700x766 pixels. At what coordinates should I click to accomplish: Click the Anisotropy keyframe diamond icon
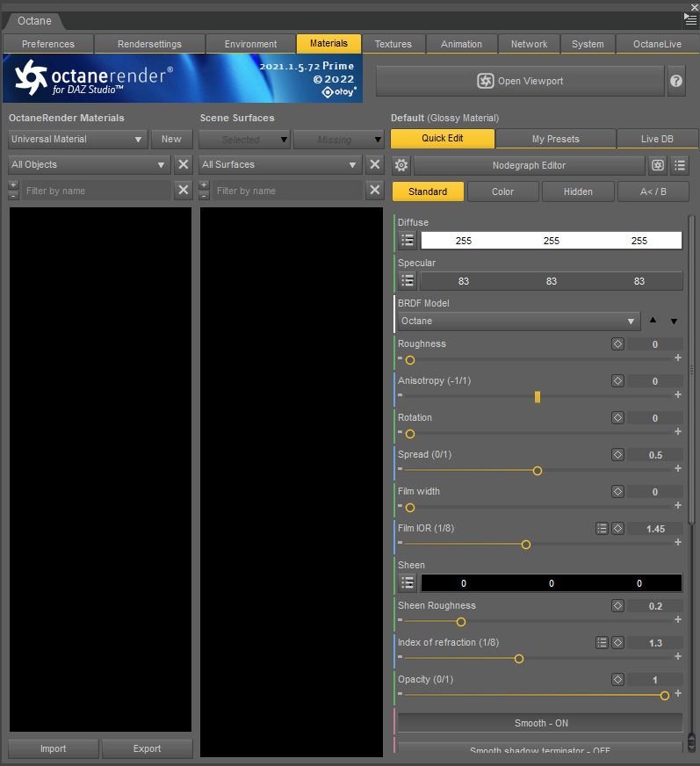point(617,380)
